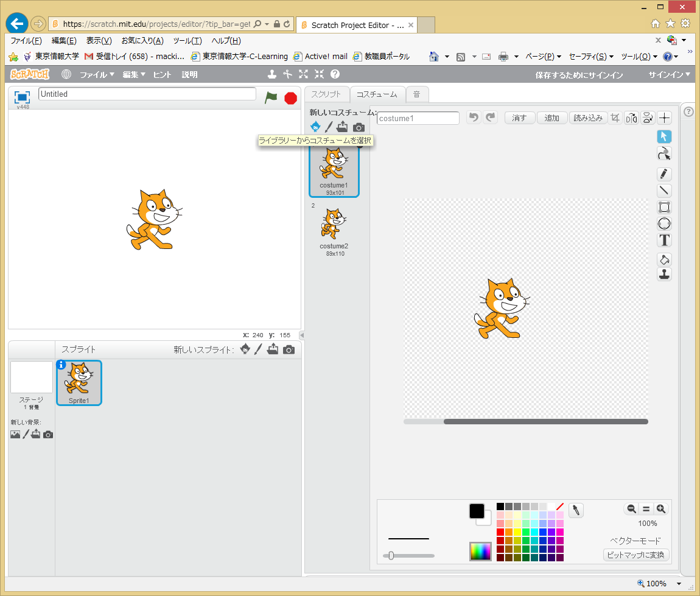Reset paint canvas zoom to 100%
This screenshot has width=700, height=596.
click(x=646, y=508)
